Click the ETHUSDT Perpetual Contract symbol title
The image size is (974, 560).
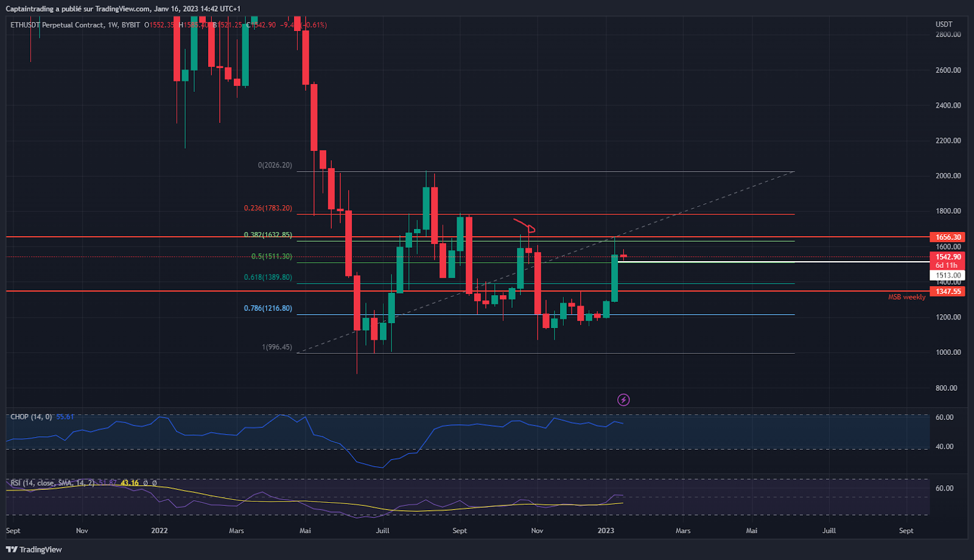click(x=57, y=25)
